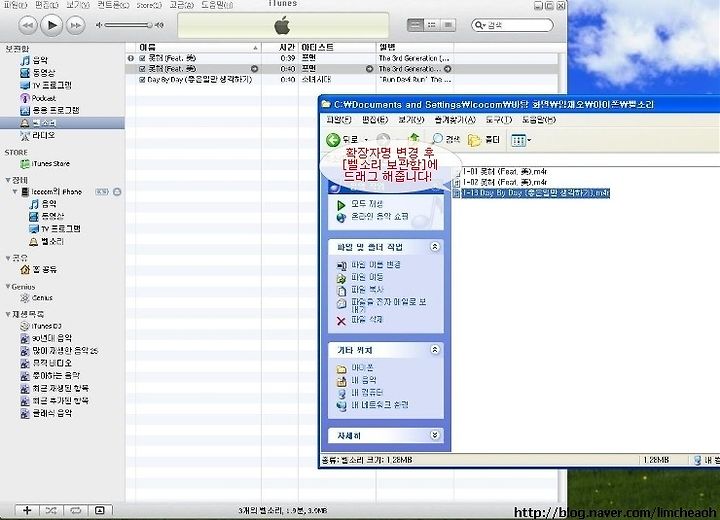The height and width of the screenshot is (520, 720).
Task: Collapse the Genius section
Action: (8, 287)
